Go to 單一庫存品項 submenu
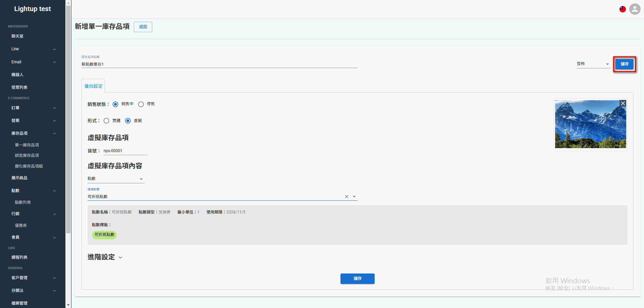 [x=27, y=145]
